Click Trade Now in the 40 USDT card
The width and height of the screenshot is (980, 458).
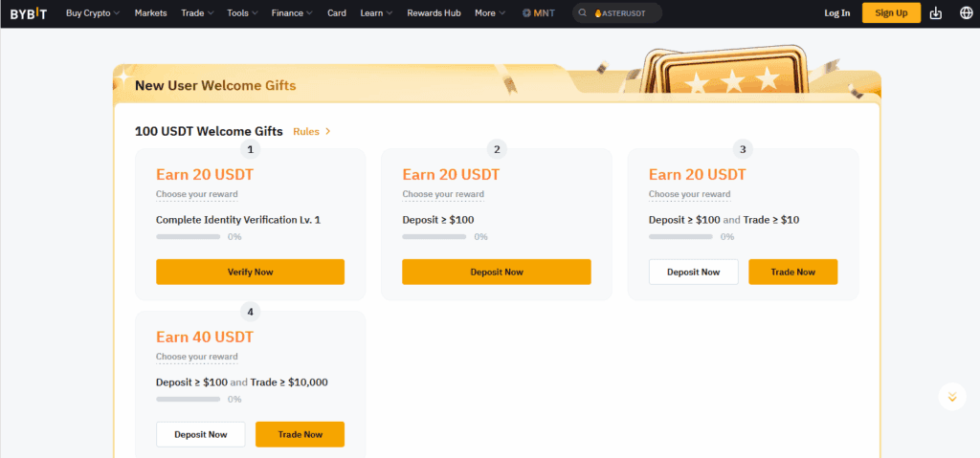tap(300, 434)
